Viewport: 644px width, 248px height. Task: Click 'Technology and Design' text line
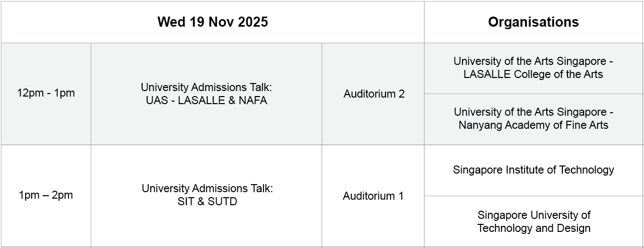(x=534, y=228)
